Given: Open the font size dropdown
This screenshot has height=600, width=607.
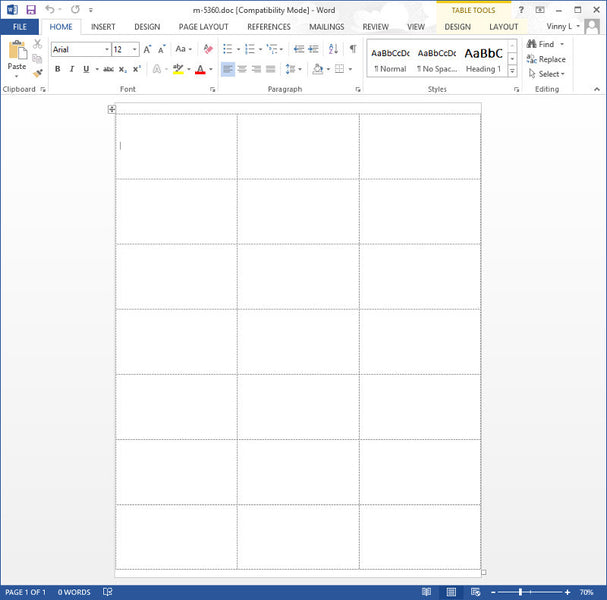Looking at the screenshot, I should (135, 49).
